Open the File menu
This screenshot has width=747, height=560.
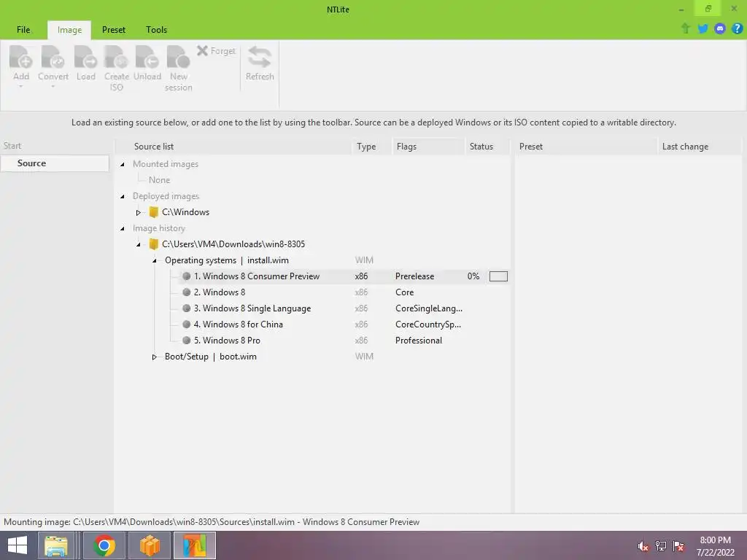[x=23, y=29]
